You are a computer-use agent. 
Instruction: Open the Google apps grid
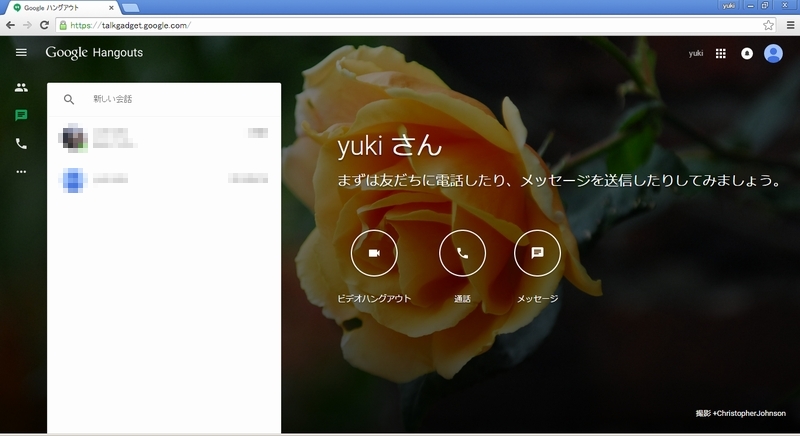pyautogui.click(x=720, y=54)
